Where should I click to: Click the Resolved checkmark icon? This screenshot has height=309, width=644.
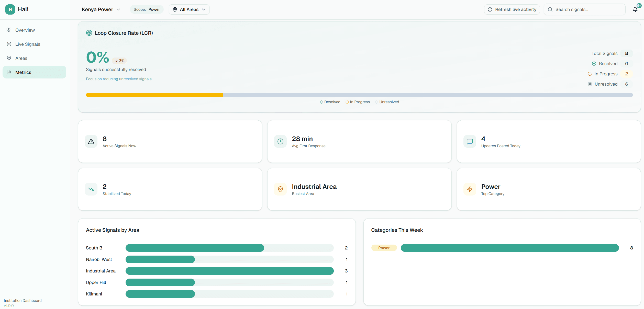[594, 64]
